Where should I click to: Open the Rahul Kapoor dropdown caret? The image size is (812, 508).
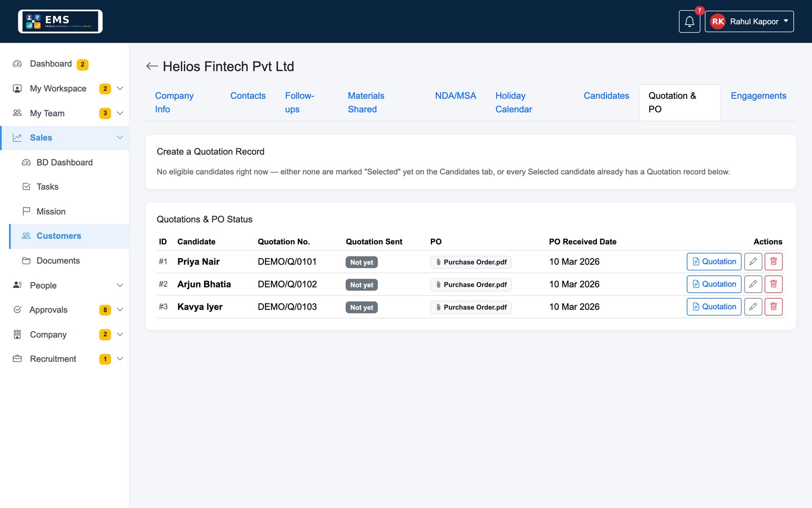(x=786, y=21)
